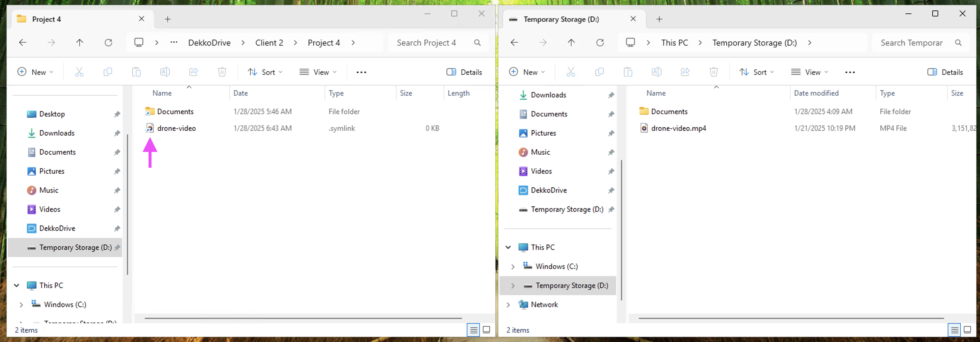This screenshot has width=980, height=342.
Task: Toggle Details pane in Temporary Storage window
Action: click(x=945, y=72)
